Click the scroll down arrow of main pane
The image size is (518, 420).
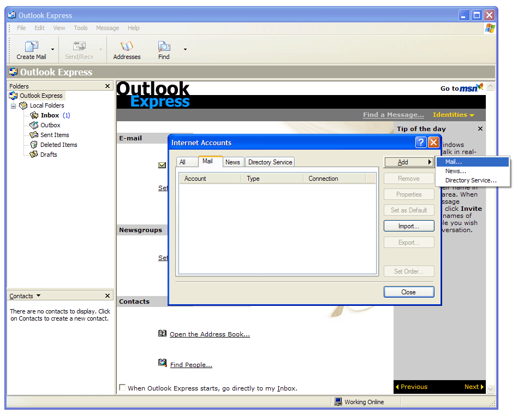pyautogui.click(x=491, y=389)
